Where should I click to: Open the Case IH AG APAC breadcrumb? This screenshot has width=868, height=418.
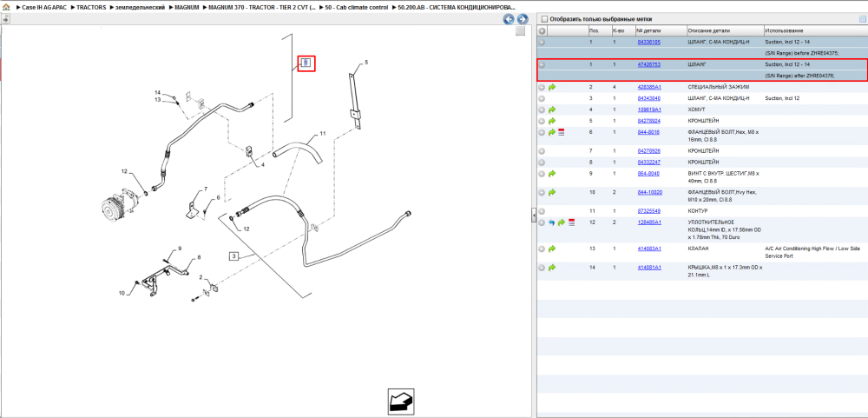coord(44,8)
